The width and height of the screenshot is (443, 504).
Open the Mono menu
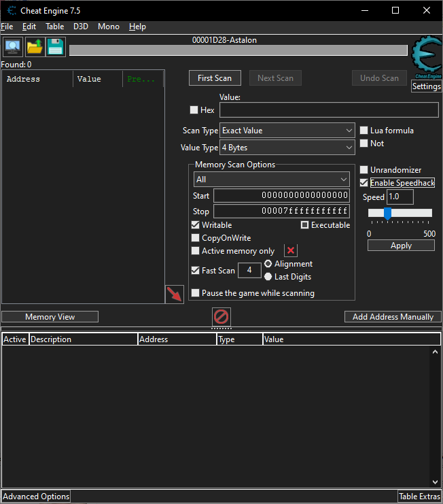click(109, 27)
